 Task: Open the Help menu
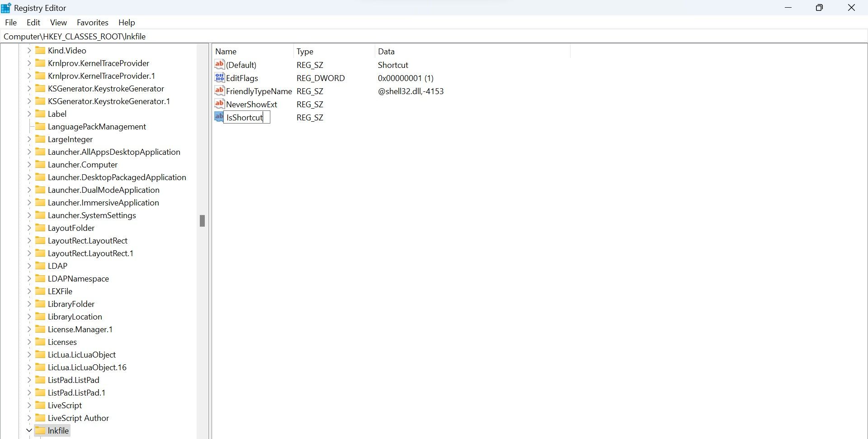(127, 23)
